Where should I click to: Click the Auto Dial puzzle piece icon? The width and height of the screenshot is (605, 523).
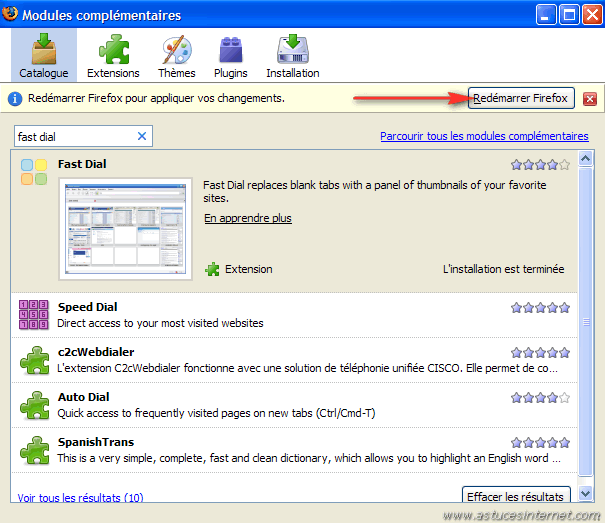35,406
